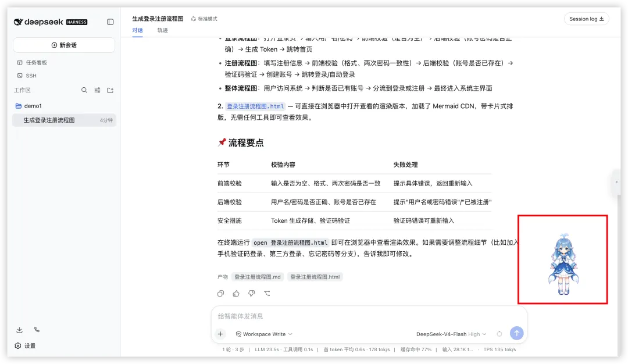628x364 pixels.
Task: Add a new workspace folder icon
Action: [110, 91]
